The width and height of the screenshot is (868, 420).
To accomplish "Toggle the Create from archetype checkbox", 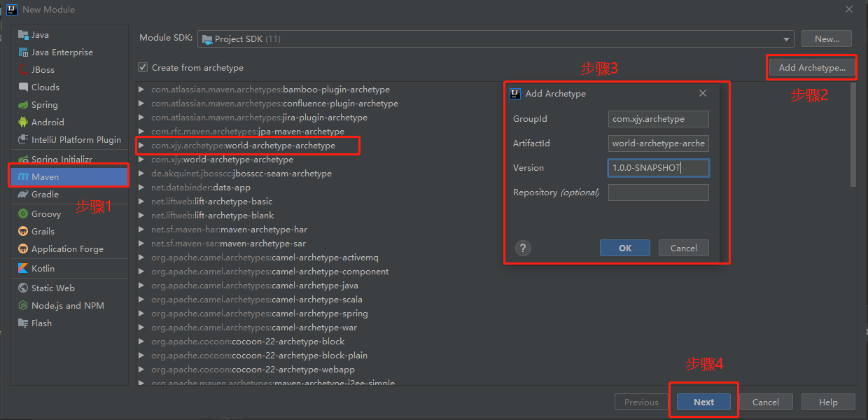I will click(x=143, y=67).
